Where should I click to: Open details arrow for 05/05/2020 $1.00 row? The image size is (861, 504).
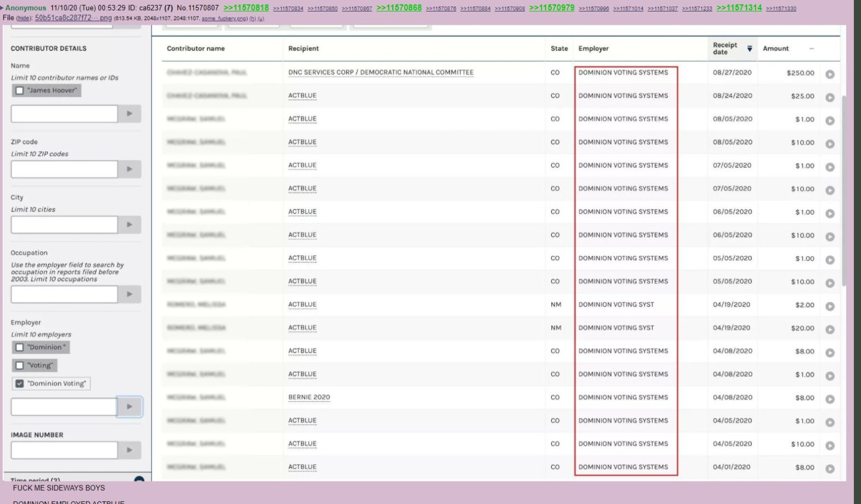(830, 260)
